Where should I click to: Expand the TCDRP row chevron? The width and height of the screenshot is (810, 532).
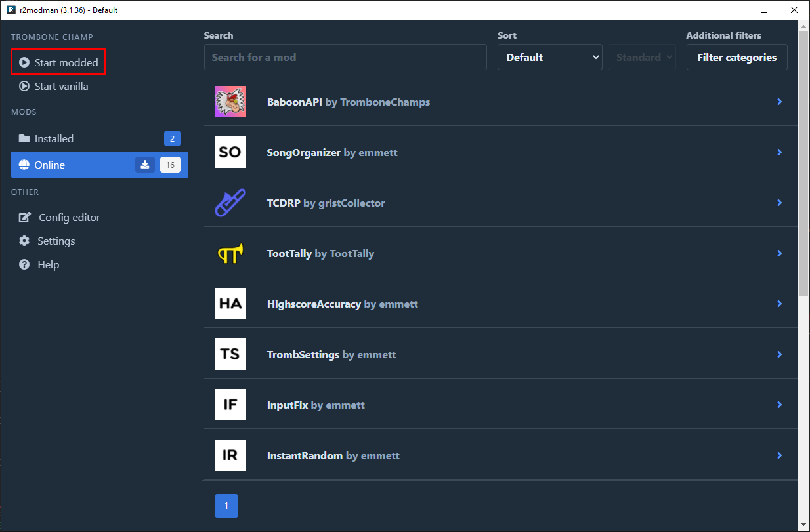(x=780, y=203)
